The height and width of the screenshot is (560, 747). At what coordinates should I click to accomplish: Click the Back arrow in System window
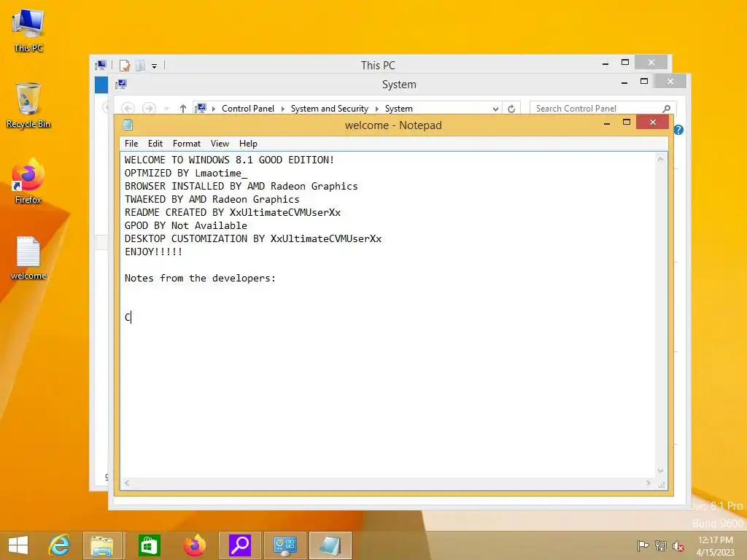127,109
